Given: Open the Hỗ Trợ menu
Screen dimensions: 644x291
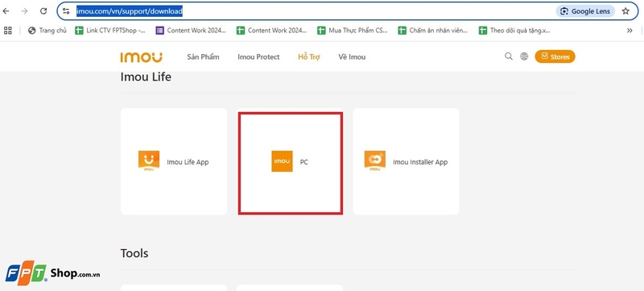Looking at the screenshot, I should 309,57.
